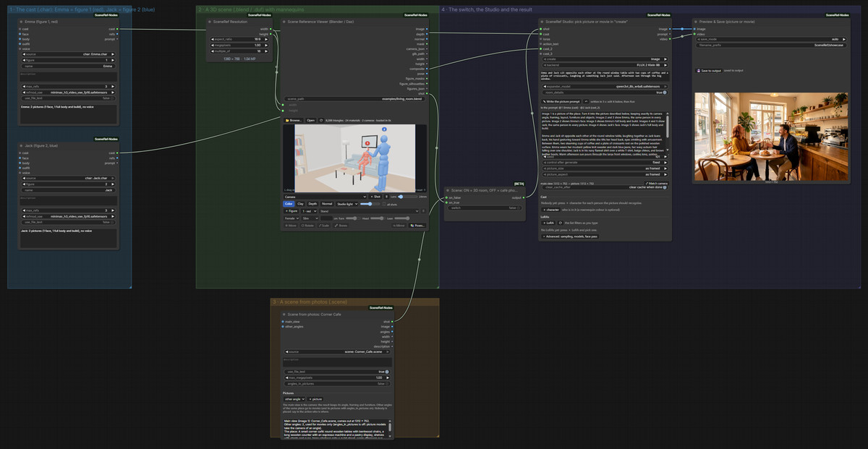Select the Bones tool in the viewer
The height and width of the screenshot is (449, 868).
341,226
